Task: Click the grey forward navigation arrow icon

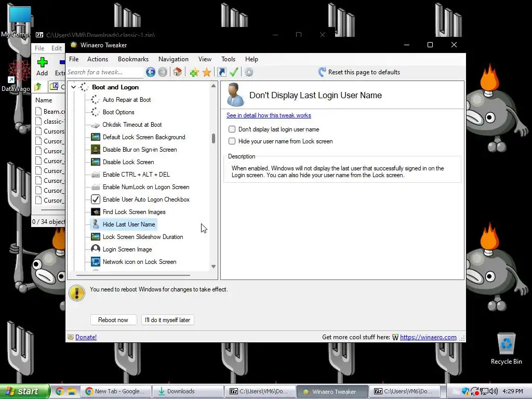Action: 163,72
